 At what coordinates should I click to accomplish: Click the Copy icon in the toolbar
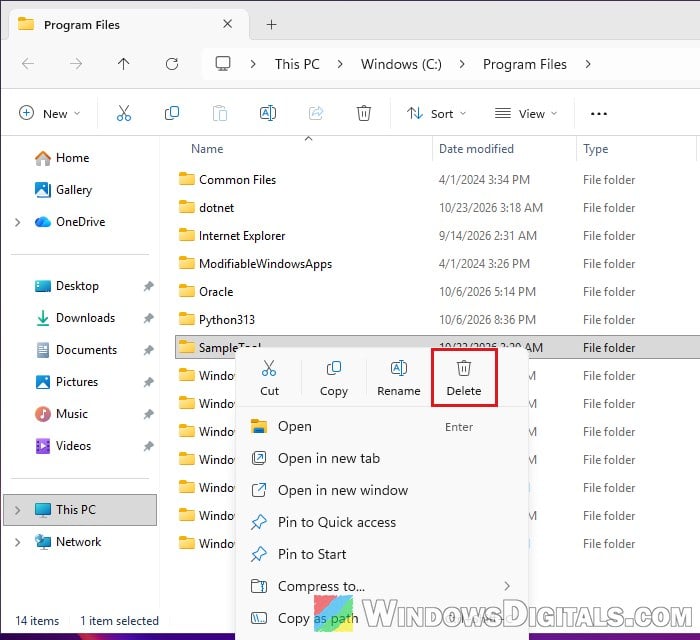tap(172, 113)
